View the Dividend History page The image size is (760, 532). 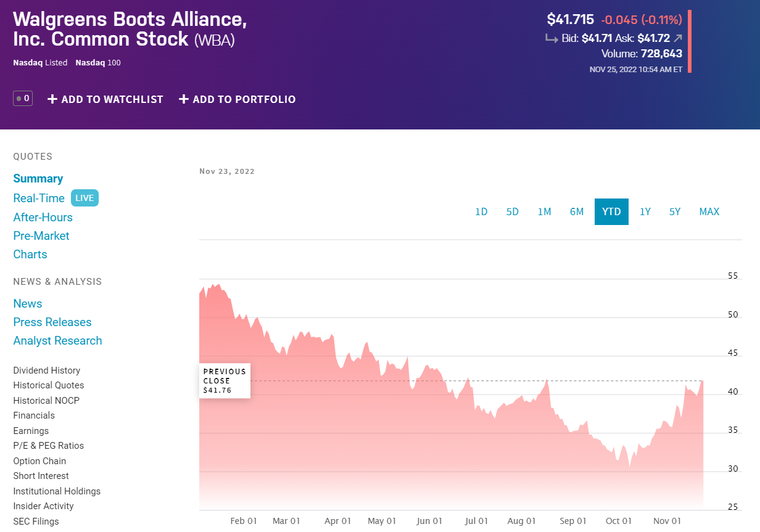[47, 370]
